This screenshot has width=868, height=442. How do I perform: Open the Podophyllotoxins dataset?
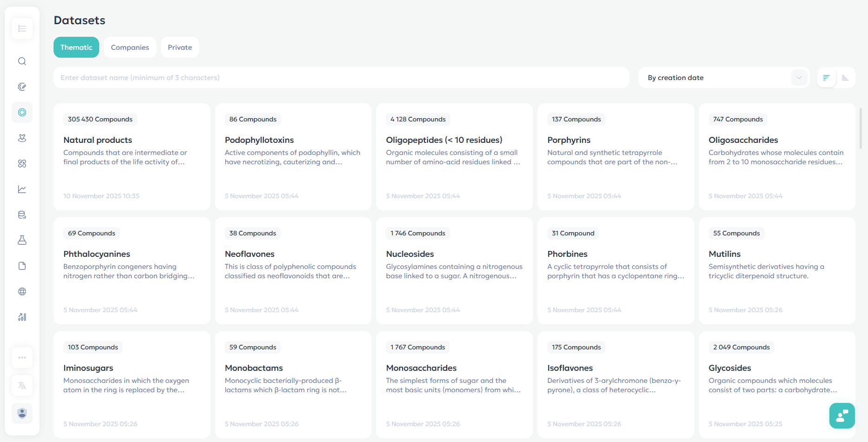click(293, 157)
